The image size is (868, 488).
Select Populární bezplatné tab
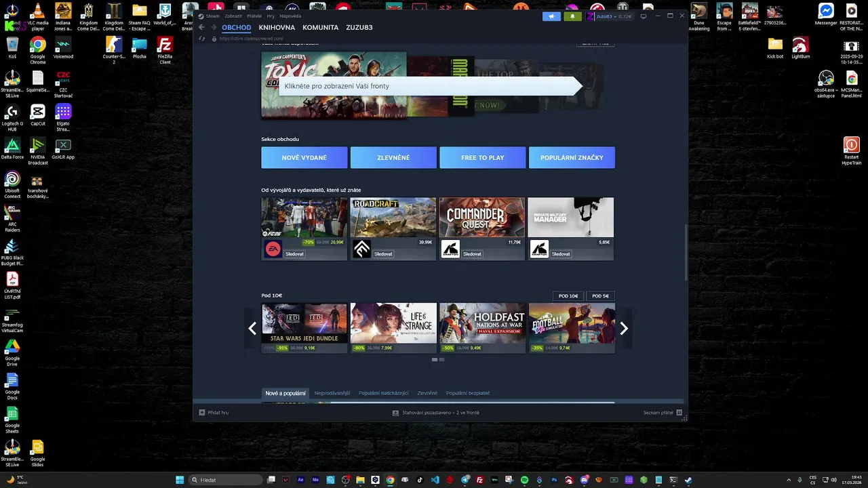pos(468,393)
